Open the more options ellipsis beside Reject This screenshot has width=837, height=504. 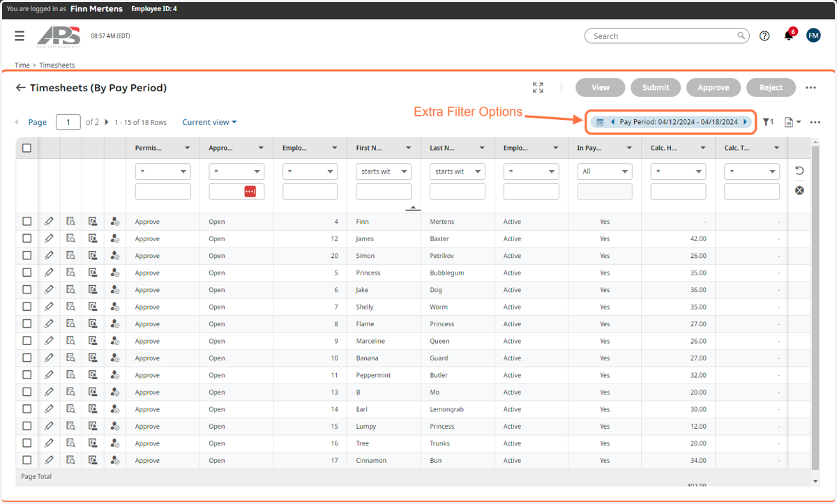point(810,88)
